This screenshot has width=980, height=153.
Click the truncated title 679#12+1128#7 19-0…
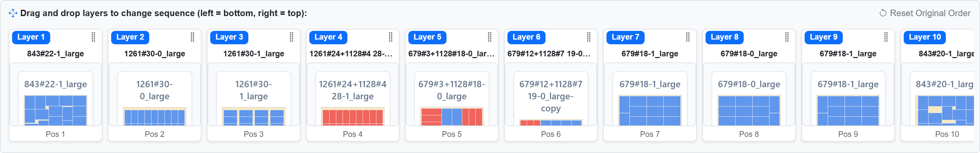pyautogui.click(x=549, y=54)
